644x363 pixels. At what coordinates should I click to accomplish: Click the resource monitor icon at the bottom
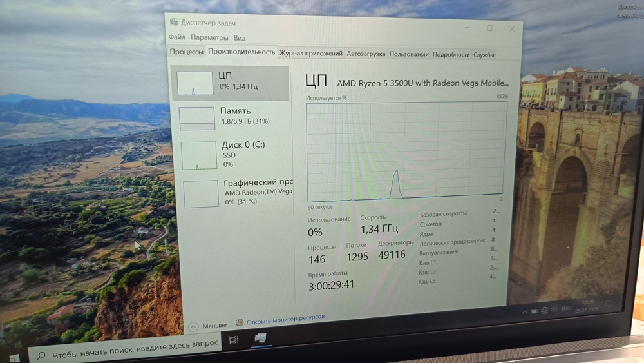click(240, 322)
